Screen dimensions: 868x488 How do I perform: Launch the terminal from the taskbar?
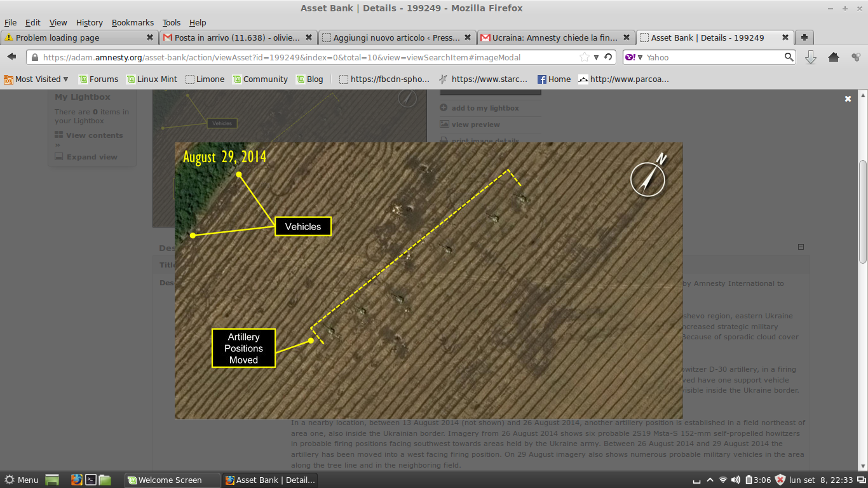pyautogui.click(x=91, y=480)
